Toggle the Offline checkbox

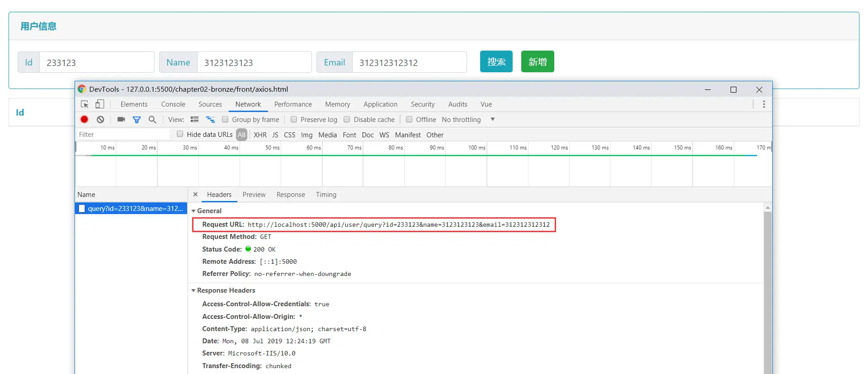click(x=409, y=119)
